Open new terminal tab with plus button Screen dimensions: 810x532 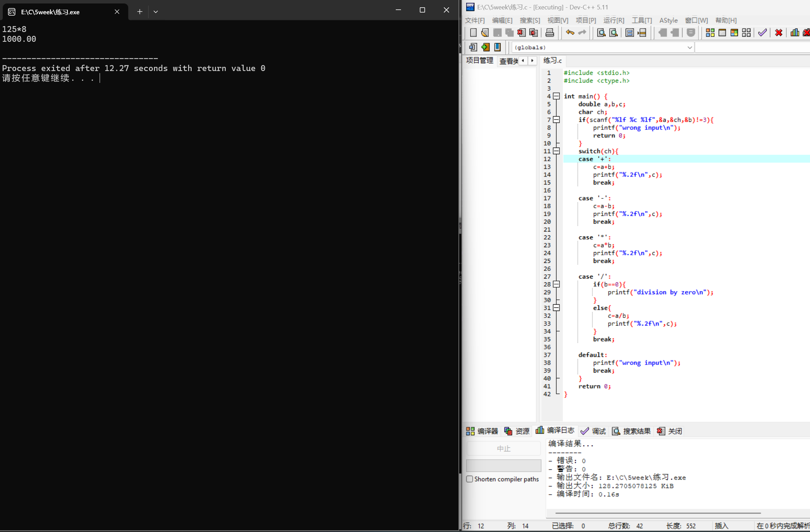coord(140,12)
